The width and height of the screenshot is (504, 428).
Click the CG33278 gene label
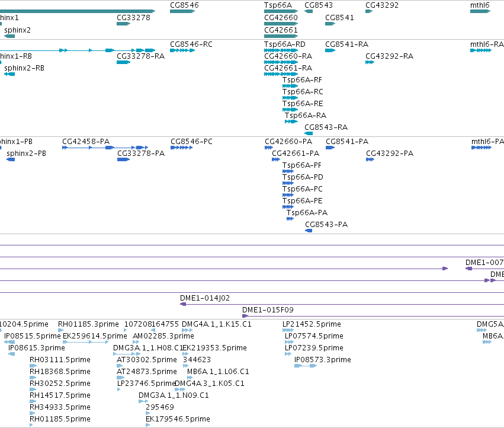coord(133,17)
